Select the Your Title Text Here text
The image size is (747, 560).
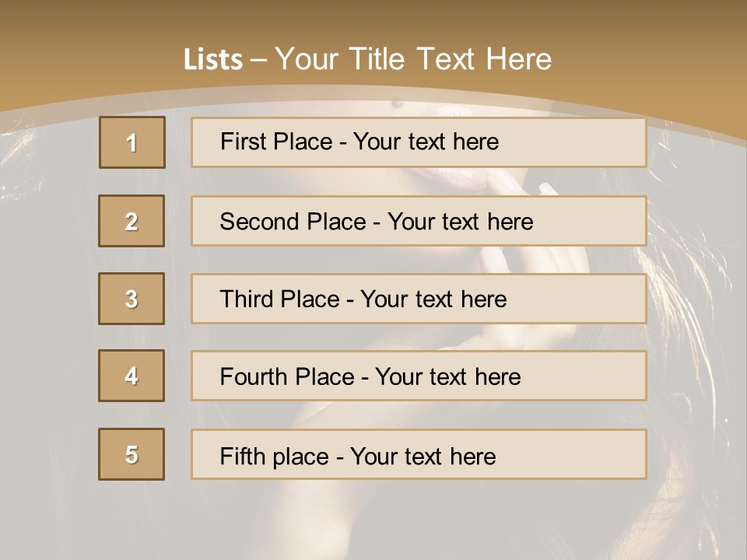(x=413, y=59)
